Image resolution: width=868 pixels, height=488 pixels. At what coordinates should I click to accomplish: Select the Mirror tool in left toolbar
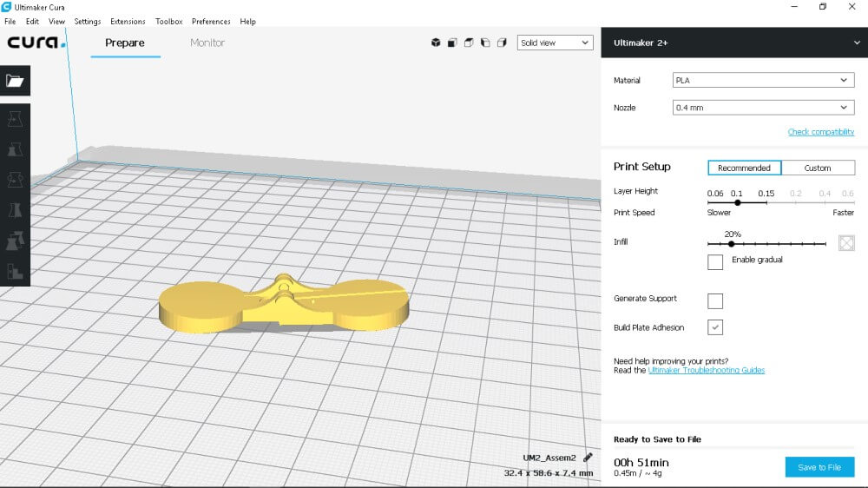point(15,210)
